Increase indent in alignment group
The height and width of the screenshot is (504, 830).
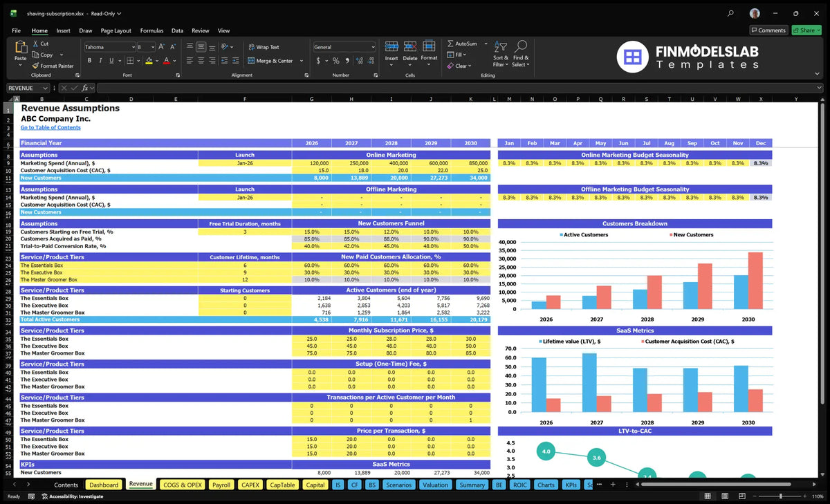point(237,61)
